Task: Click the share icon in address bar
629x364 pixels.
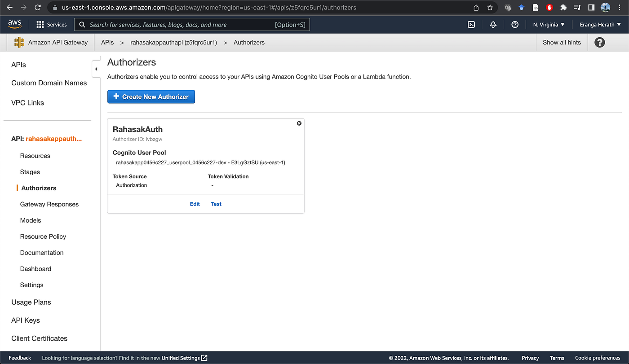Action: [476, 8]
